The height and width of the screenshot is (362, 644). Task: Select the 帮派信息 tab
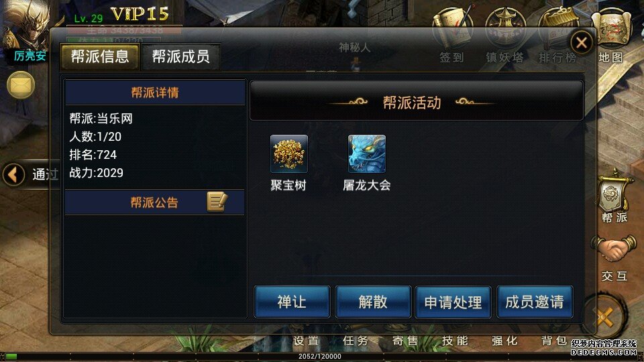[100, 56]
